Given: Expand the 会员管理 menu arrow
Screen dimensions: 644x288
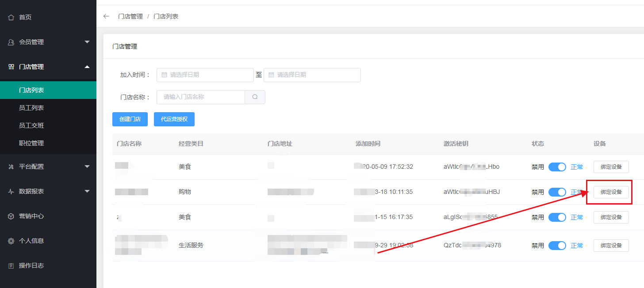Looking at the screenshot, I should pos(87,42).
